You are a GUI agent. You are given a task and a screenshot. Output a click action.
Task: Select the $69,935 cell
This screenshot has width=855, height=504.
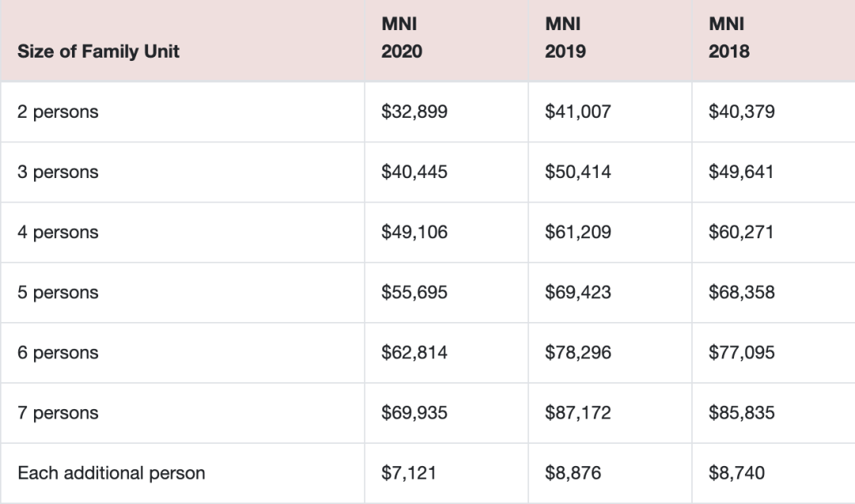click(414, 413)
